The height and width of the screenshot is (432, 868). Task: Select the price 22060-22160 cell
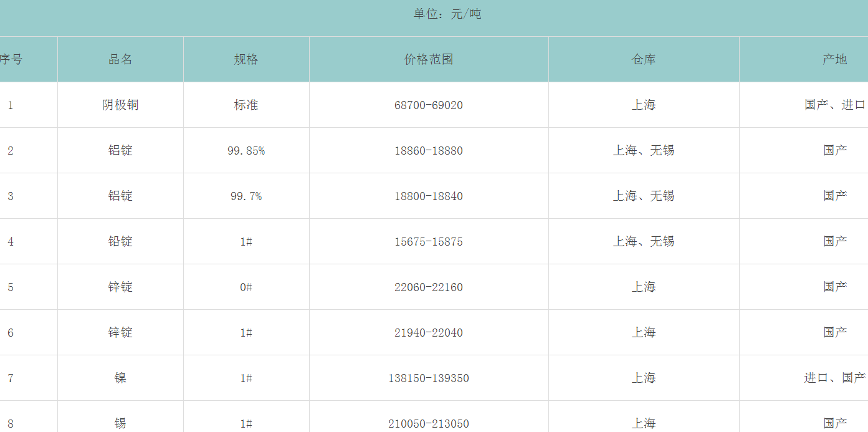[429, 287]
